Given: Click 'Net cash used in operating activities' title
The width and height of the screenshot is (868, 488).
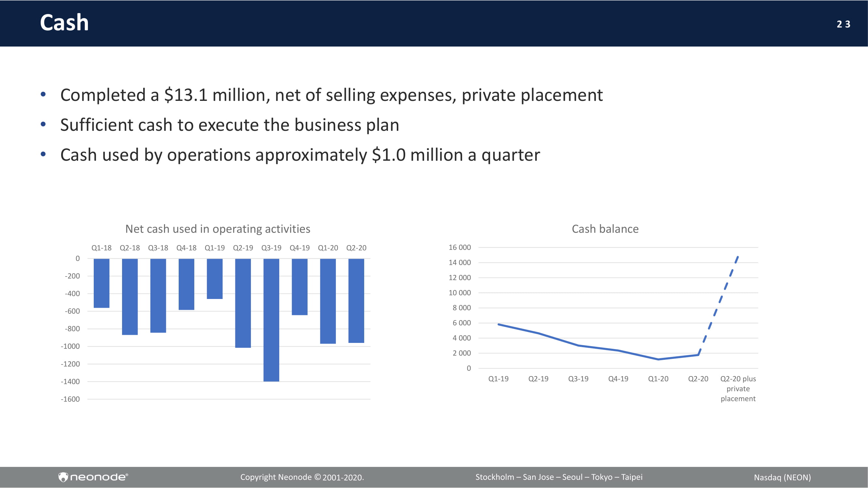Looking at the screenshot, I should 218,229.
